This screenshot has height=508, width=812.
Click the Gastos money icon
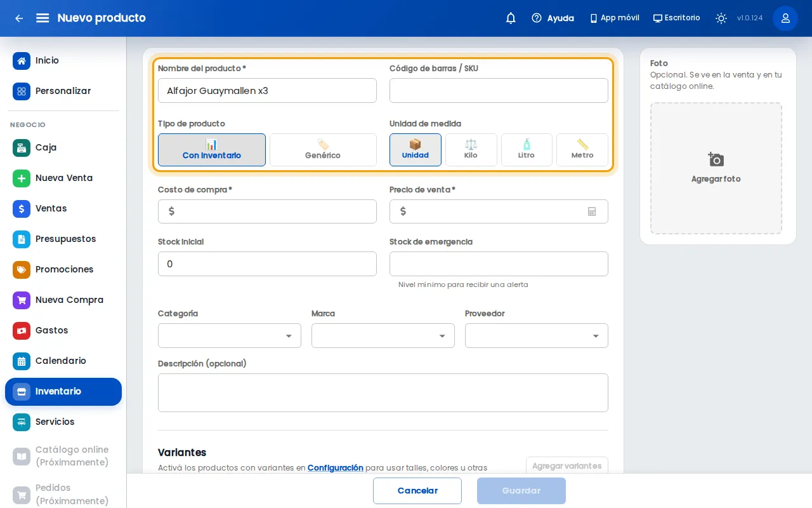point(22,331)
